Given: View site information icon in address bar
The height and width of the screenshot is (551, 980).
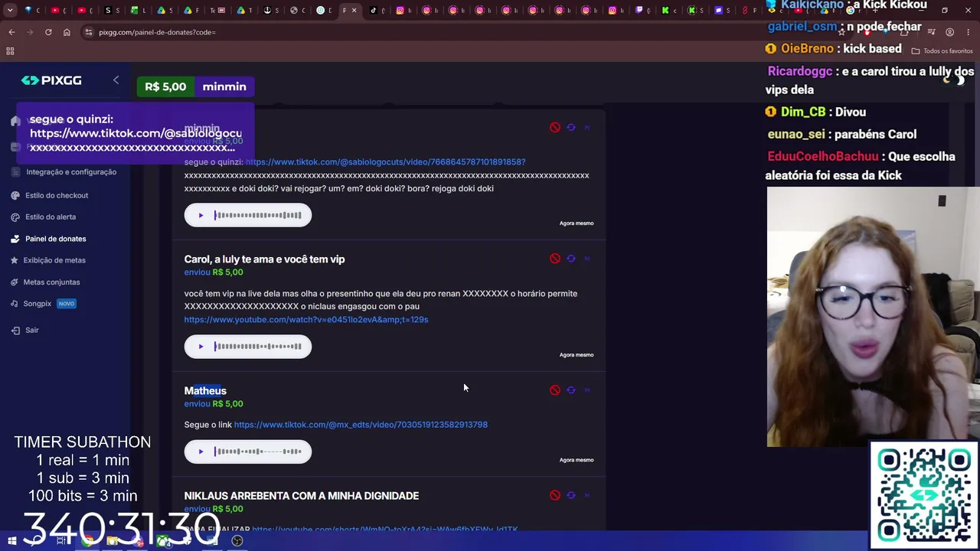Looking at the screenshot, I should (89, 32).
